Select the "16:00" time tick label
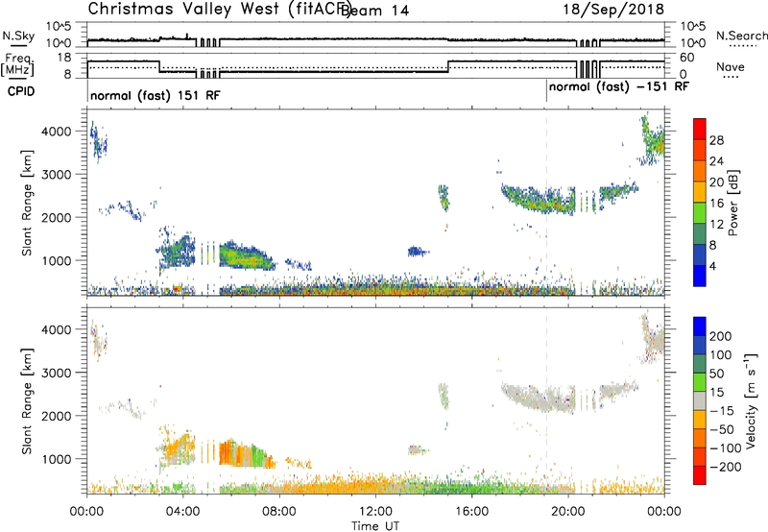This screenshot has height=532, width=768. pos(471,512)
